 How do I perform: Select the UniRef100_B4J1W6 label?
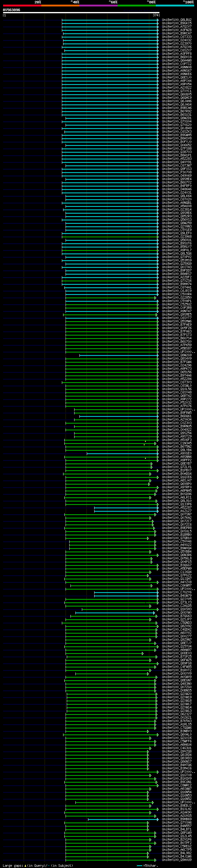(176, 856)
